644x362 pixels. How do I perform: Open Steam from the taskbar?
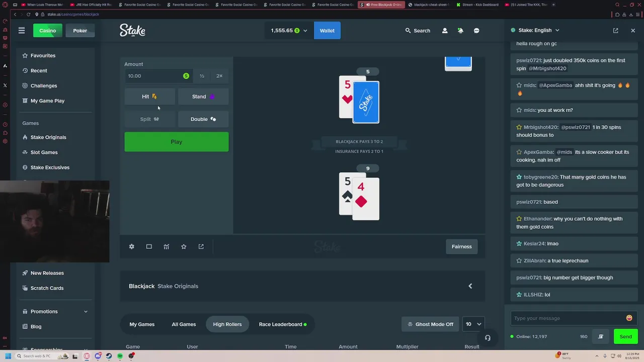click(x=109, y=356)
